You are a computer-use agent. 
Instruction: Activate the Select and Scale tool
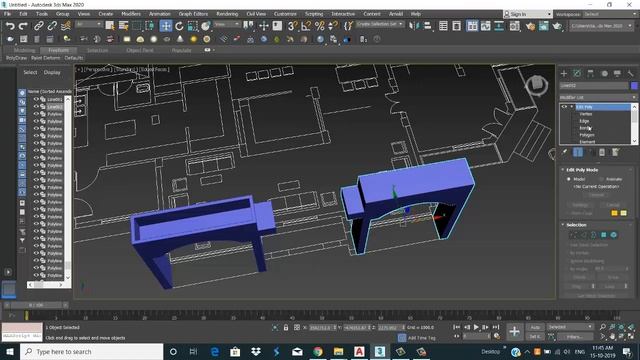point(192,26)
